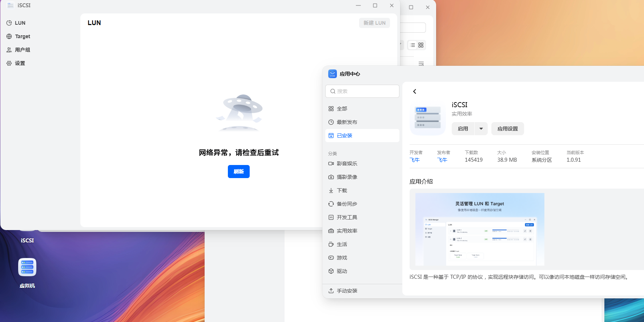Image resolution: width=644 pixels, height=322 pixels.
Task: Close the background window behind iSCSI
Action: pyautogui.click(x=428, y=7)
